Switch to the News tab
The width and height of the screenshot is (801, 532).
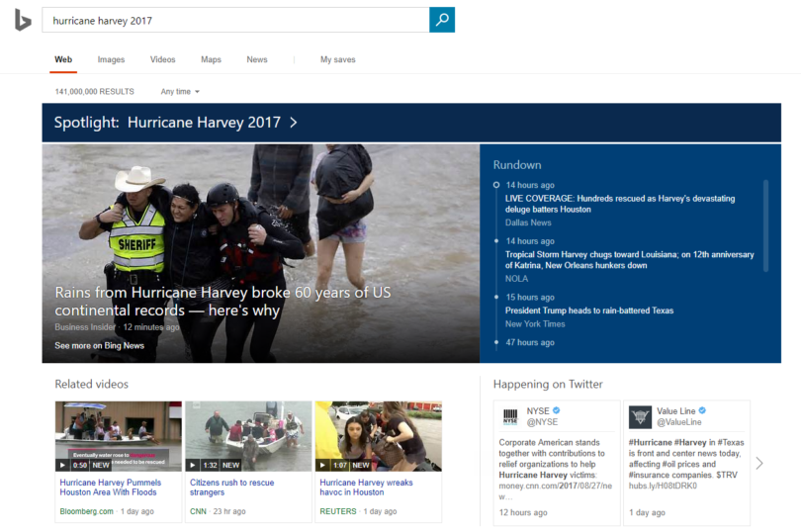click(x=257, y=59)
